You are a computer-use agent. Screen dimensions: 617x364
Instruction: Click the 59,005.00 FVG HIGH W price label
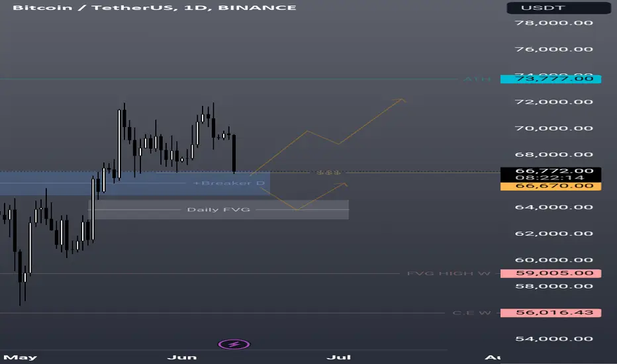click(551, 273)
